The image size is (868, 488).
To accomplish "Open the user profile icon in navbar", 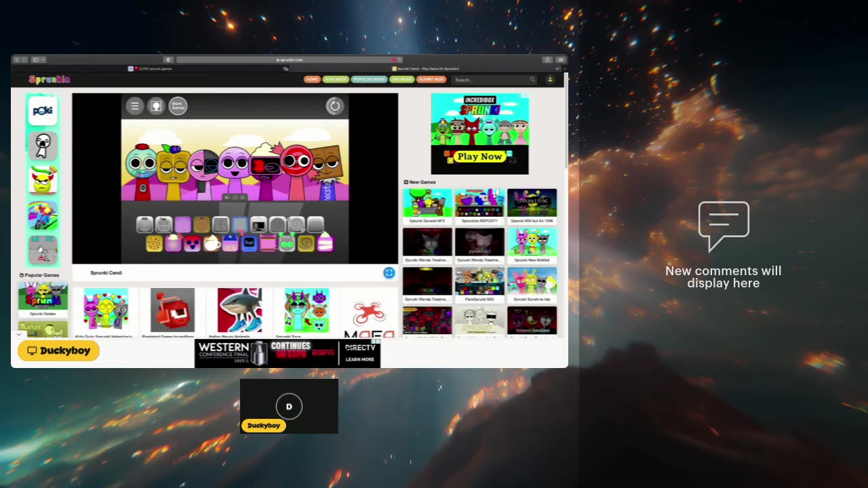I will click(550, 79).
